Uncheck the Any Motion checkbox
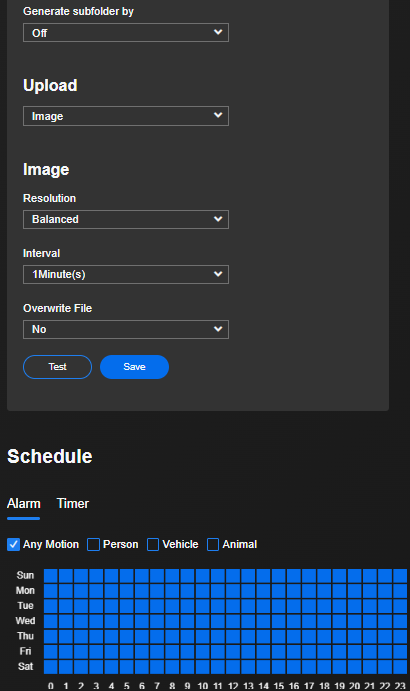 pos(13,545)
